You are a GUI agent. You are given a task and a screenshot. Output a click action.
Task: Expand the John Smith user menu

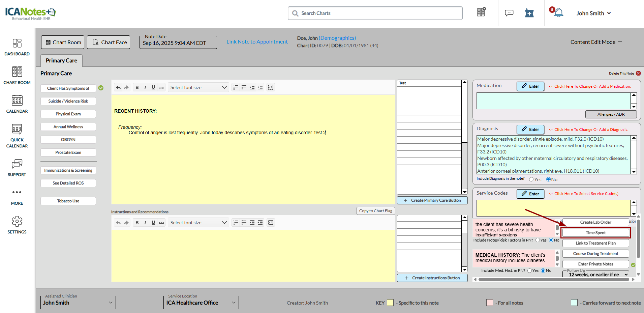tap(593, 13)
